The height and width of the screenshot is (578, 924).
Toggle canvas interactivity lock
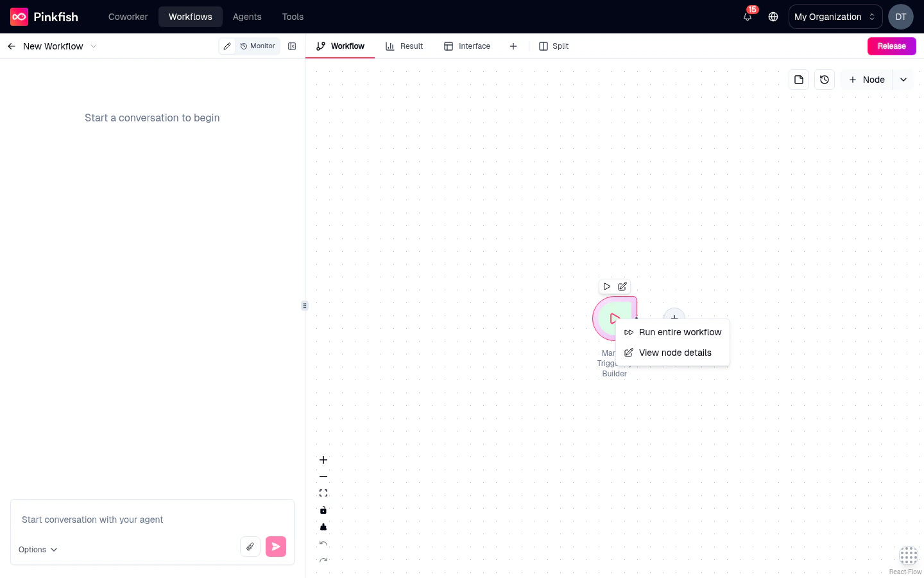tap(323, 510)
